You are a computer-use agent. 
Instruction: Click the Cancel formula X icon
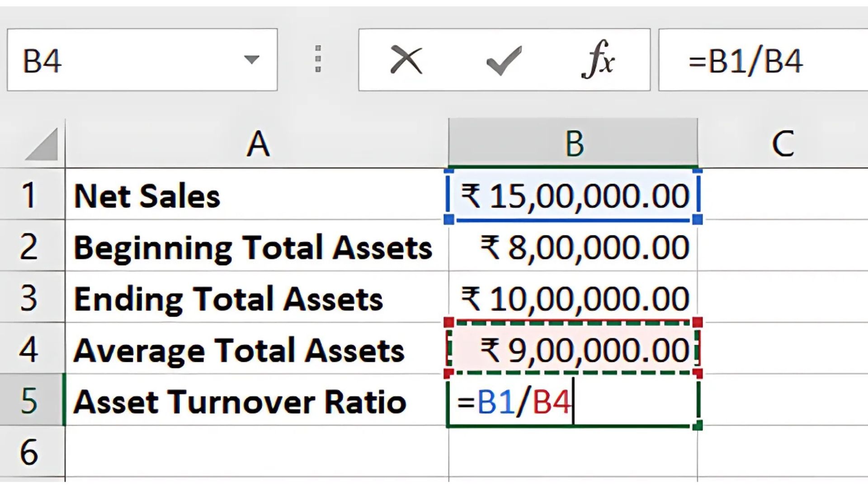(x=406, y=60)
